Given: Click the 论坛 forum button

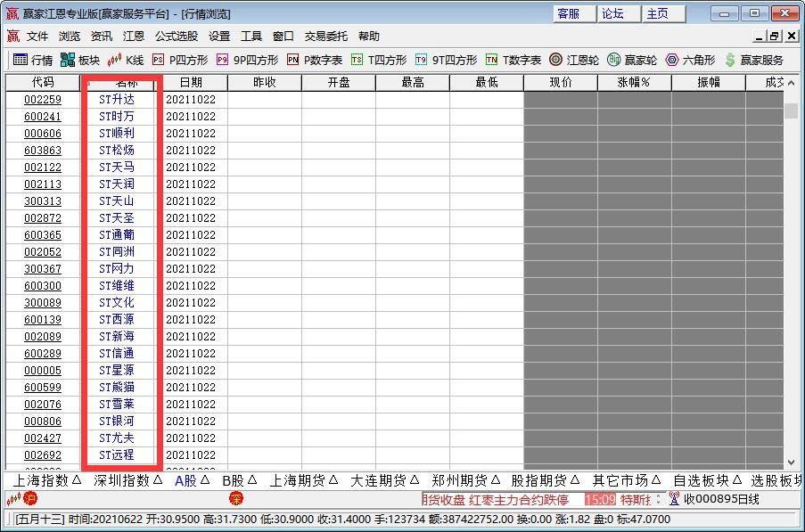Looking at the screenshot, I should 620,13.
